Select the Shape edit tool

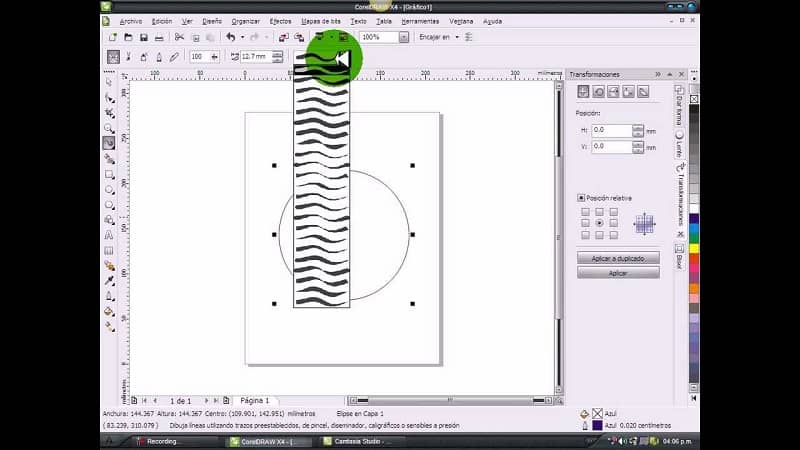109,98
